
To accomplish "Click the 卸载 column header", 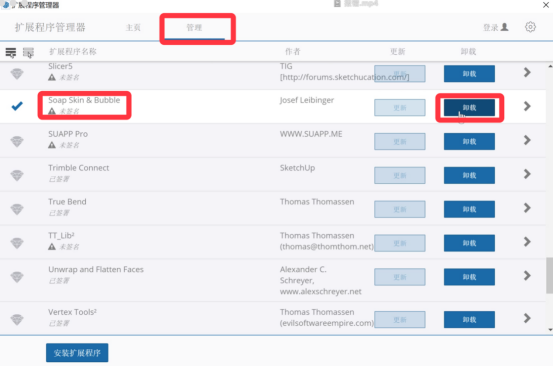I will [468, 51].
